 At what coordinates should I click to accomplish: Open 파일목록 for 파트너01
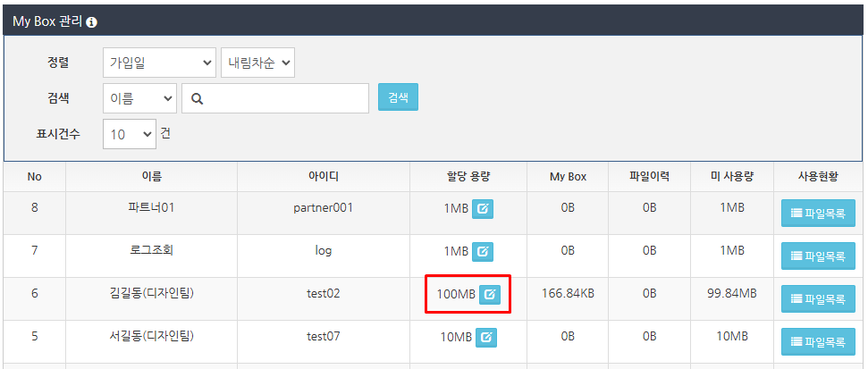(x=818, y=214)
